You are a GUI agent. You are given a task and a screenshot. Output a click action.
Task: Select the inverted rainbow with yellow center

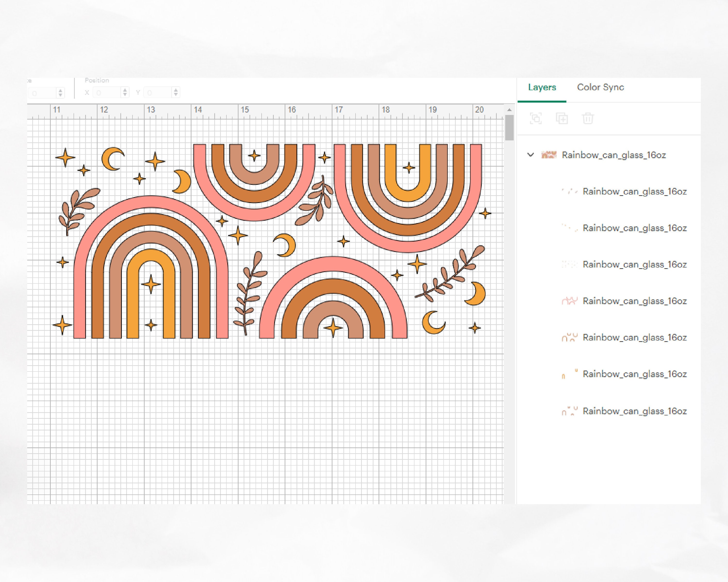(407, 198)
